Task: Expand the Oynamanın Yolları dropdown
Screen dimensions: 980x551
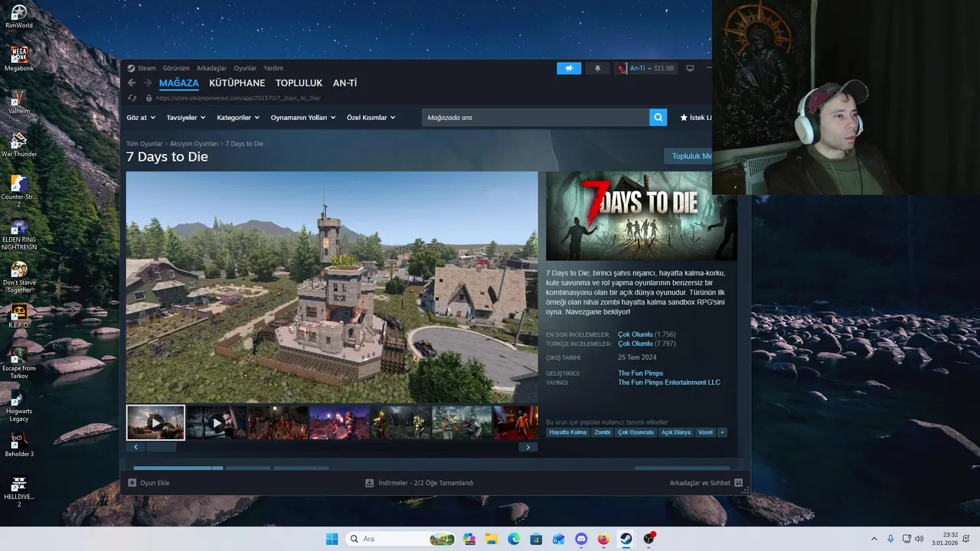Action: (303, 117)
